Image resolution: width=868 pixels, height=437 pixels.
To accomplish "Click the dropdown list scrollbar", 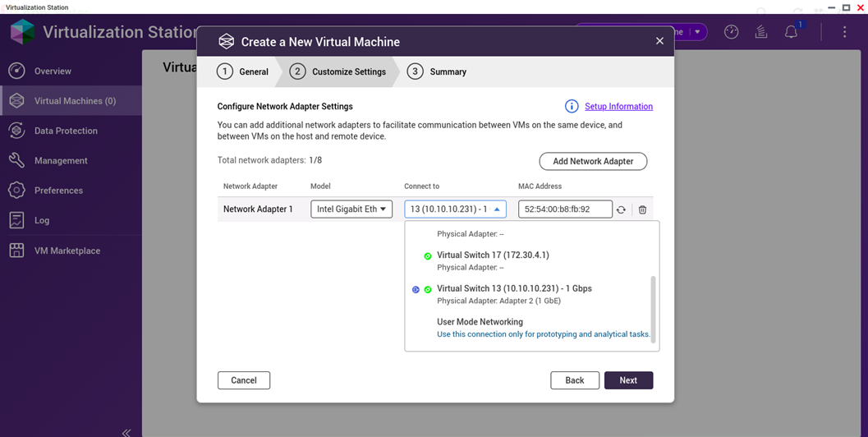I will click(653, 309).
